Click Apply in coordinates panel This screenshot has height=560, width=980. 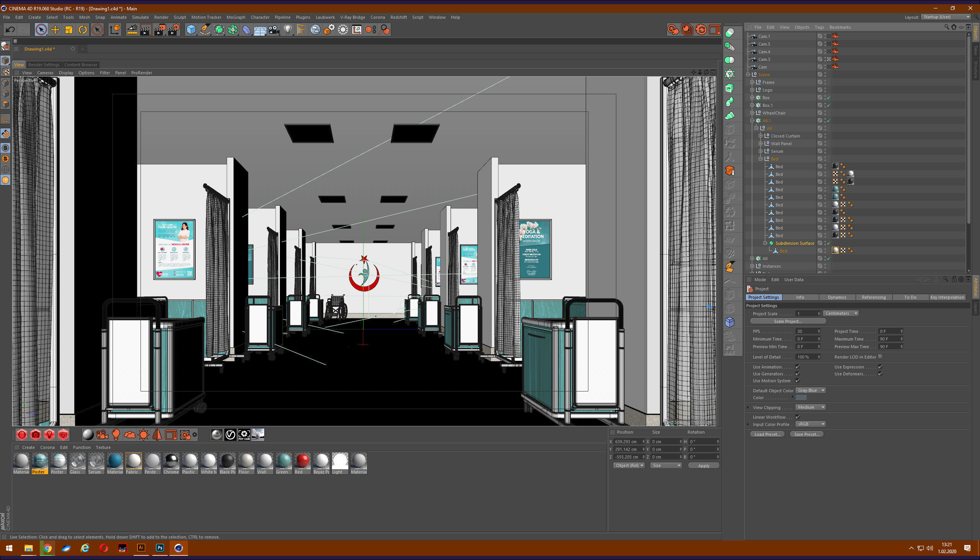tap(703, 465)
